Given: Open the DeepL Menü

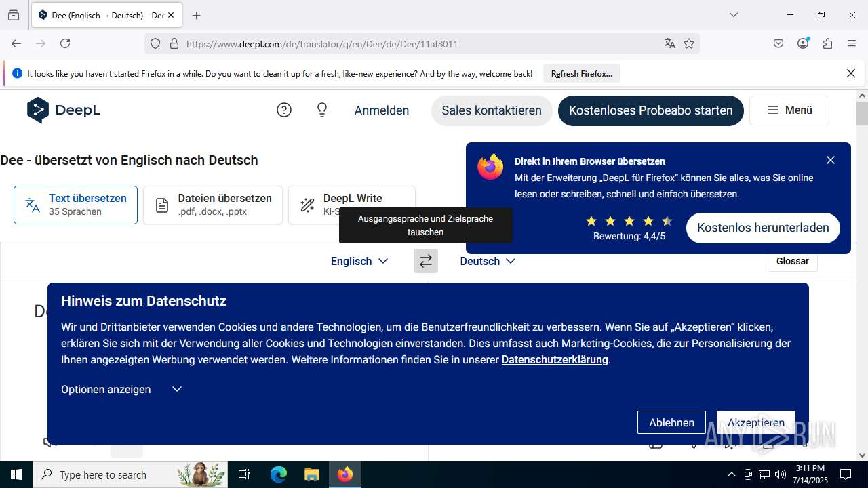Looking at the screenshot, I should click(x=789, y=110).
